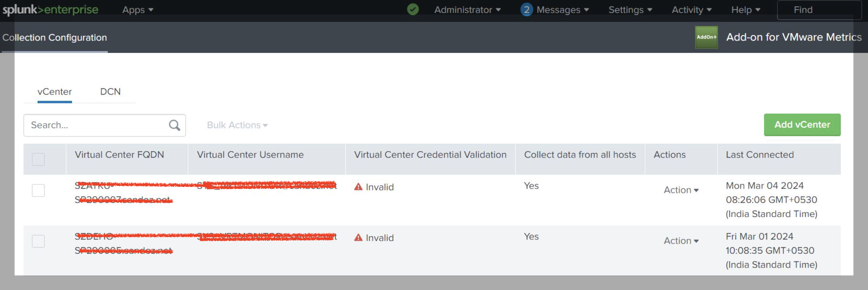Open the Apps dropdown menu
868x290 pixels.
pos(137,10)
